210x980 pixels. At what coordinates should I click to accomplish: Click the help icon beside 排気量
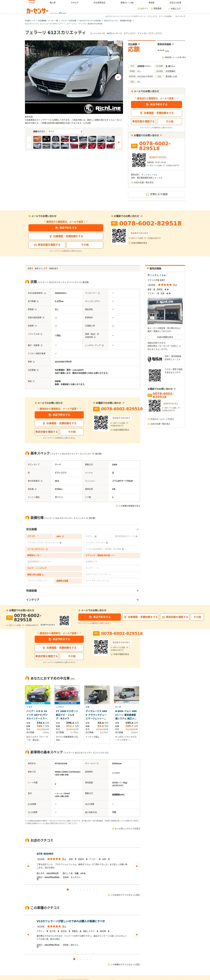(x=36, y=489)
